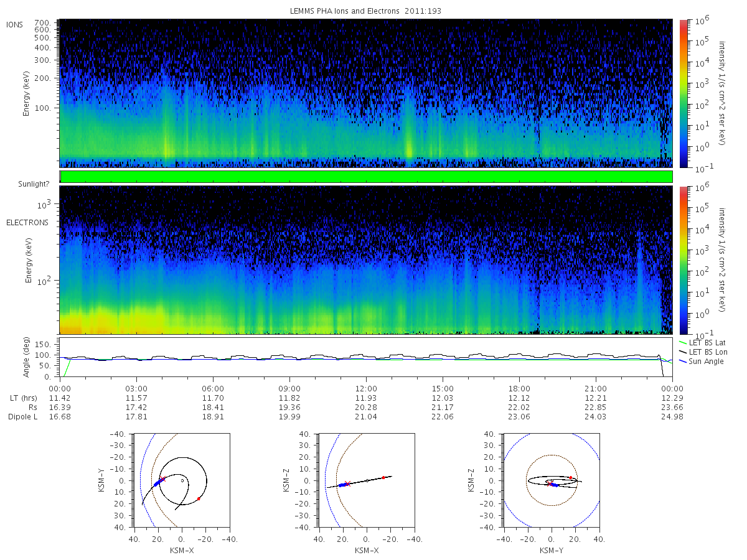Click the 21:00 time tick label
747x560 pixels.
coord(596,388)
